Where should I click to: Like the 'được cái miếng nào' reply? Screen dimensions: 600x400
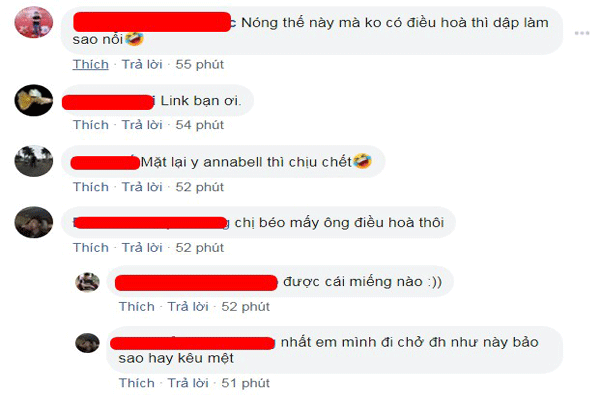(x=137, y=307)
